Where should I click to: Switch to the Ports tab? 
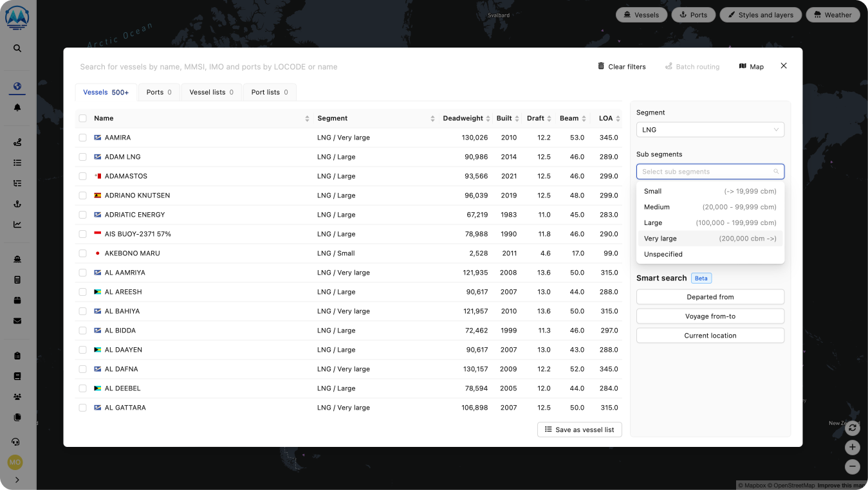(x=159, y=93)
